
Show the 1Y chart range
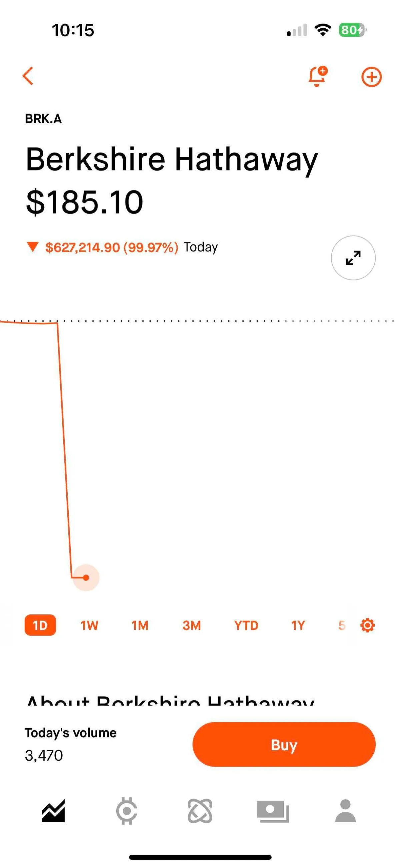298,625
